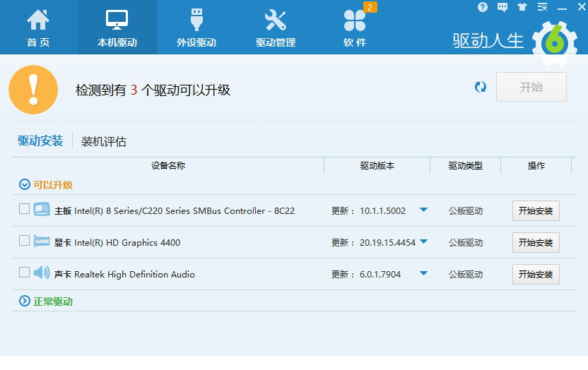588x370 pixels.
Task: Click 公版驱动 type in HD Graphics row
Action: [x=466, y=243]
